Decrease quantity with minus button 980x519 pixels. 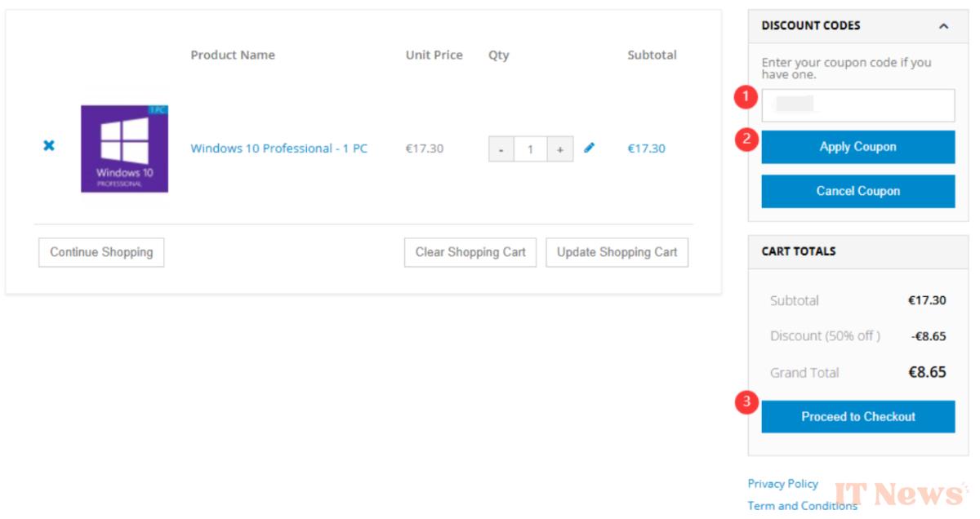coord(501,149)
